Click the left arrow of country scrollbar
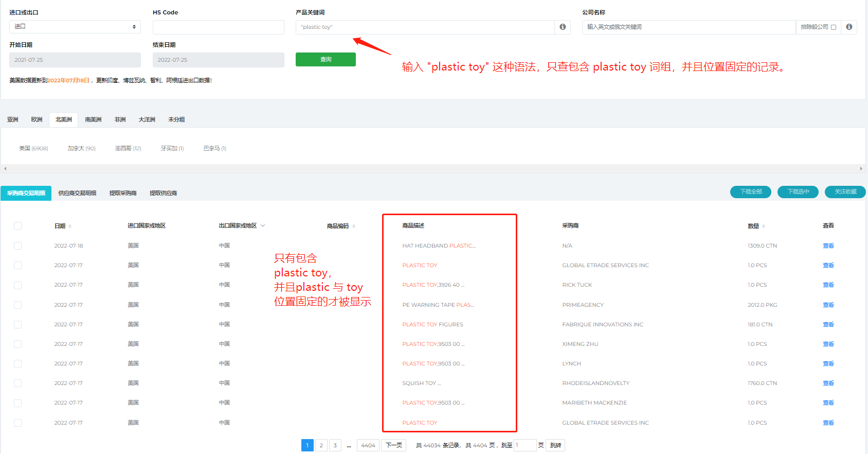868x454 pixels. [5, 168]
